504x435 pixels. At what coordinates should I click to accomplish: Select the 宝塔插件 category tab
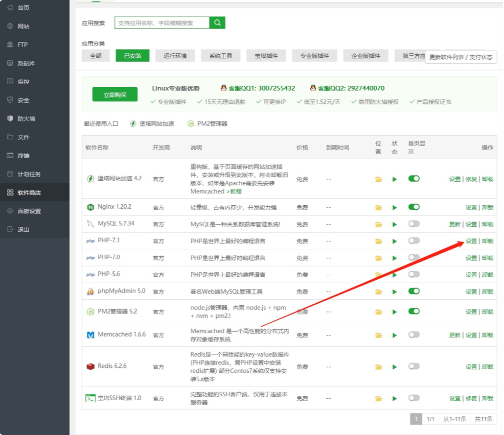(x=266, y=56)
